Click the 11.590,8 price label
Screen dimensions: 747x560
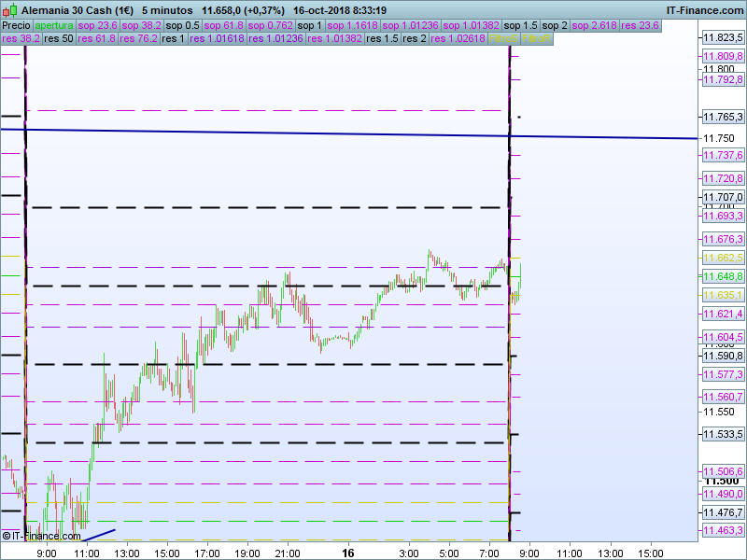pos(723,356)
